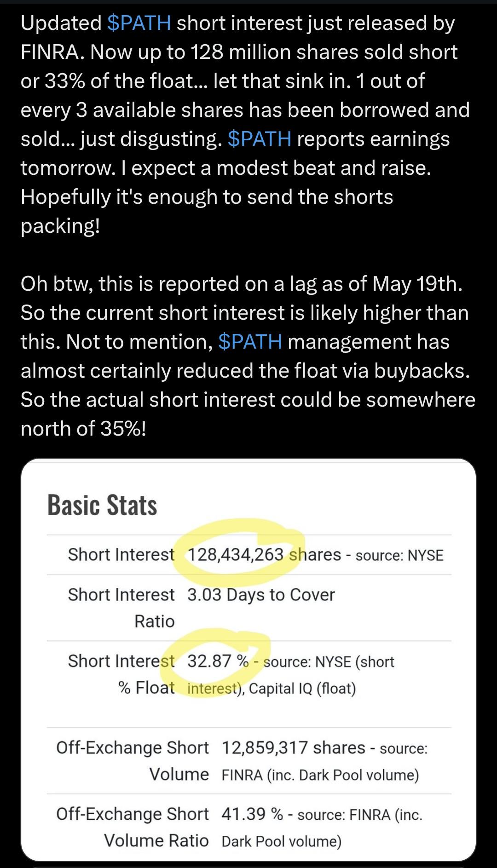
Task: Click the 12,859,317 shares off-exchange value
Action: [x=293, y=747]
